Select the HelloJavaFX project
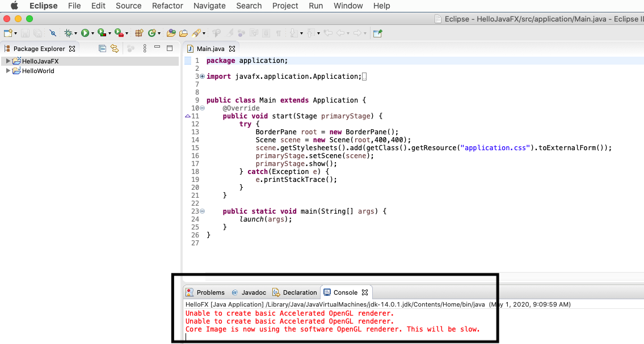The width and height of the screenshot is (644, 344). (x=40, y=61)
